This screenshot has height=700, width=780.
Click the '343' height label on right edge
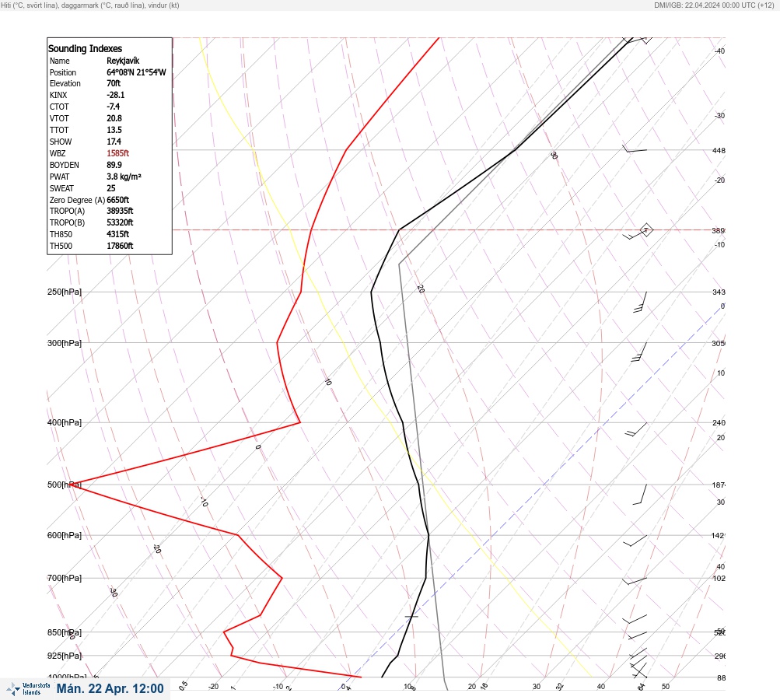[x=719, y=292]
